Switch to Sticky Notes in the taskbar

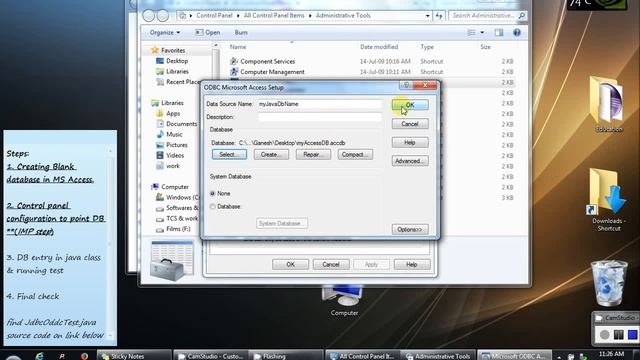click(134, 356)
